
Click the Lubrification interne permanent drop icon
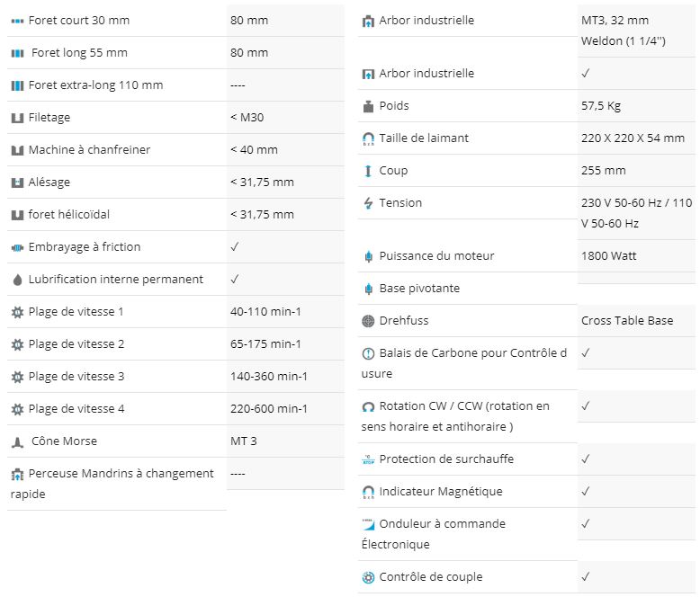point(17,280)
